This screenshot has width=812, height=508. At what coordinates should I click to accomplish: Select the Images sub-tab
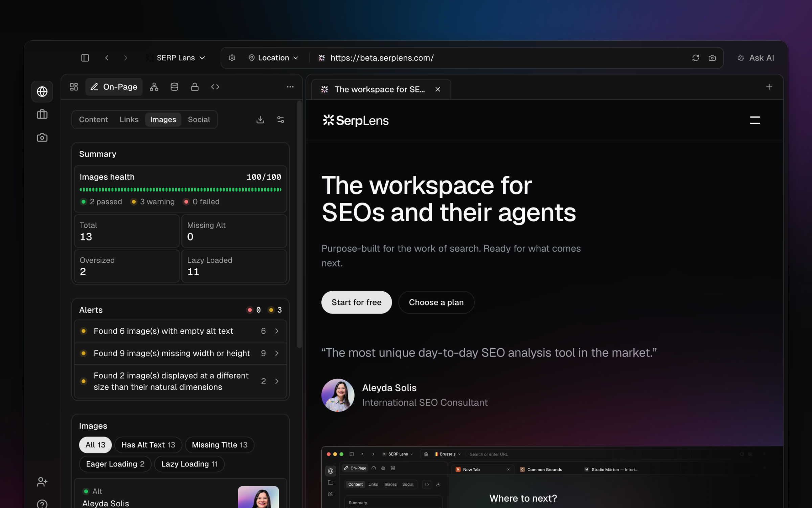coord(163,120)
